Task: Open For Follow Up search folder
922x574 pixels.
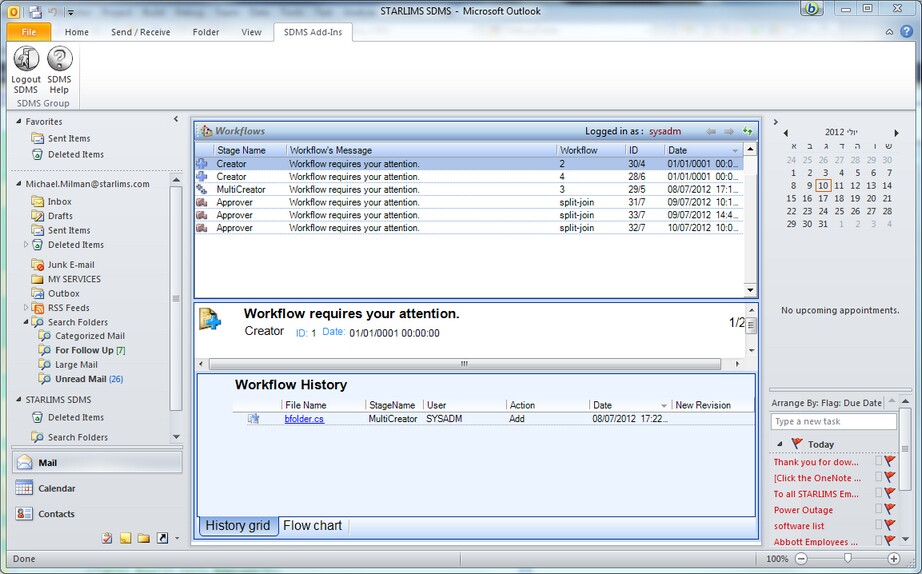Action: click(84, 350)
